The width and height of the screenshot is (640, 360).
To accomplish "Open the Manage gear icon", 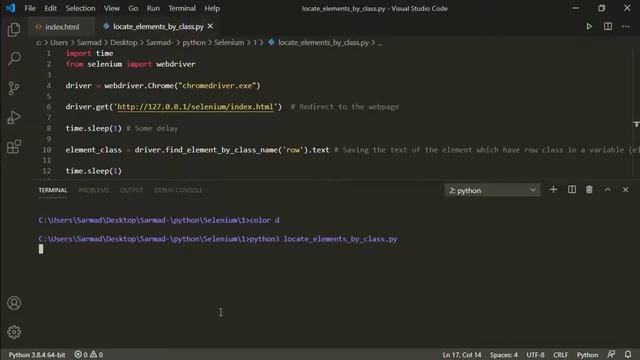I will [x=14, y=332].
